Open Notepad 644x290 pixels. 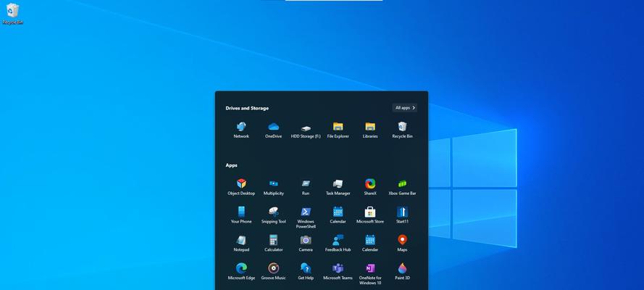tap(241, 244)
